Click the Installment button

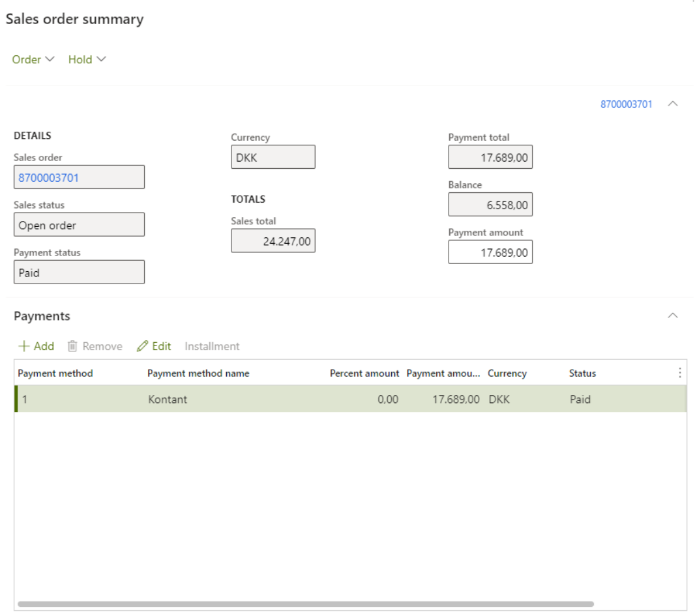pos(212,346)
